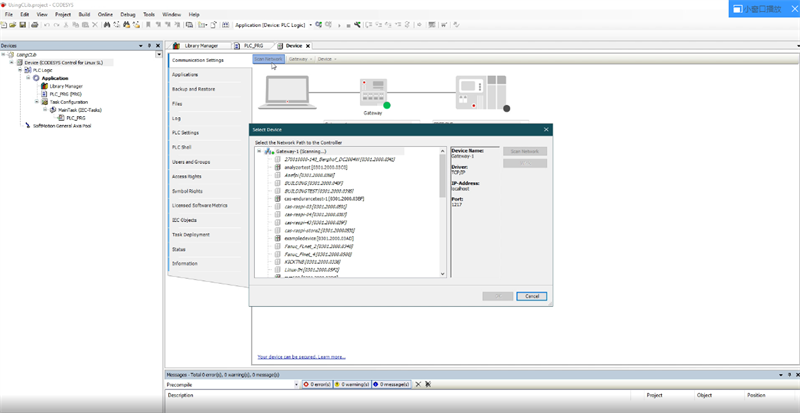Click the Save Project disk icon

pyautogui.click(x=22, y=25)
